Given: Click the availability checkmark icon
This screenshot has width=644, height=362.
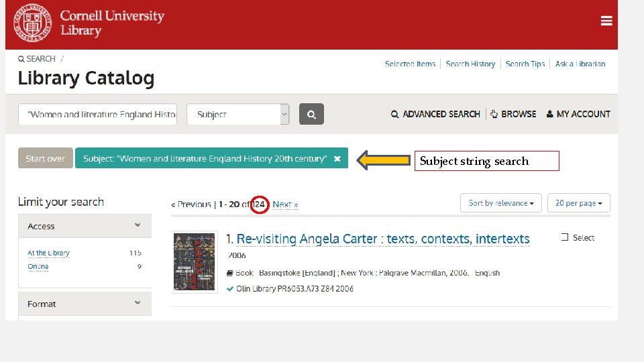Looking at the screenshot, I should coord(230,289).
